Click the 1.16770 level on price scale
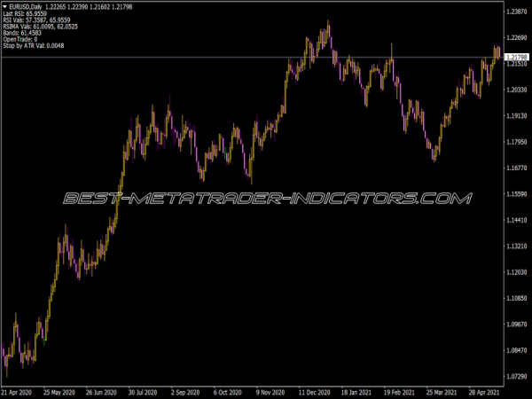The height and width of the screenshot is (399, 532). tap(517, 168)
